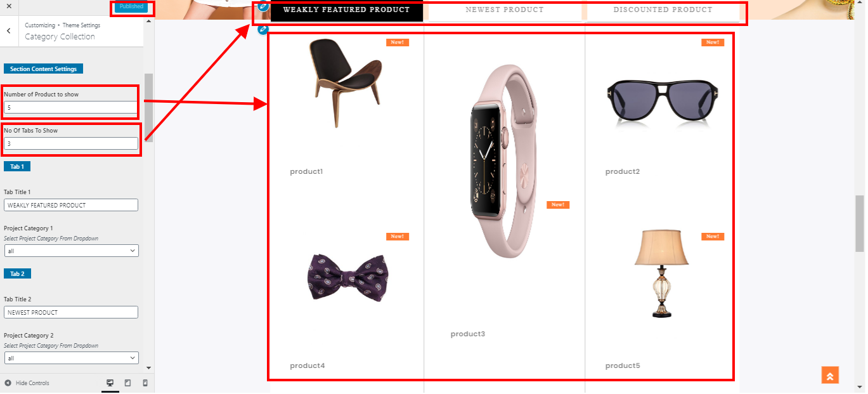Switch to tablet preview device icon
The image size is (868, 394).
click(x=127, y=383)
